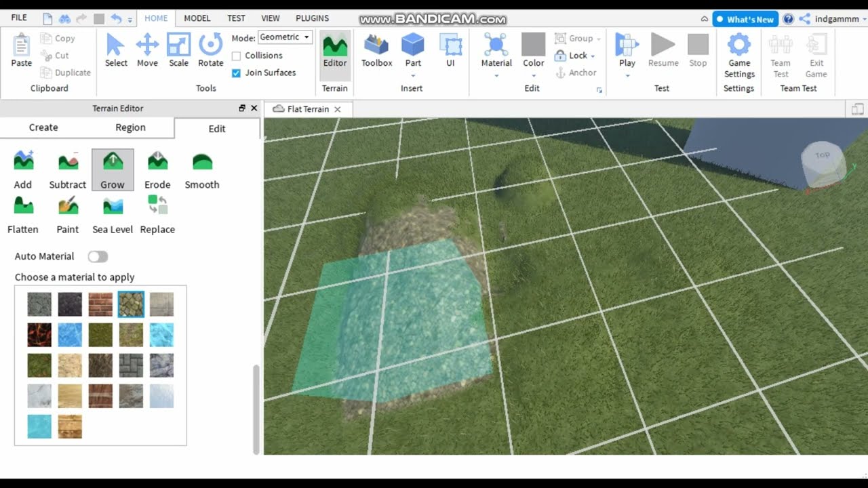
Task: Choose the Erode terrain tool
Action: [x=157, y=170]
